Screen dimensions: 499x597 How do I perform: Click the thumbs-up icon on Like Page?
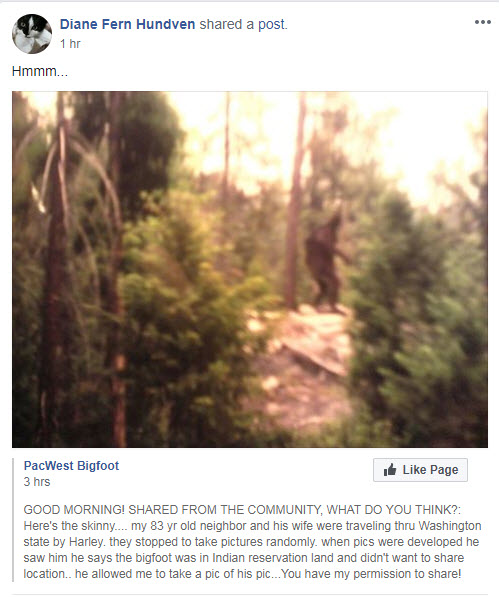390,470
